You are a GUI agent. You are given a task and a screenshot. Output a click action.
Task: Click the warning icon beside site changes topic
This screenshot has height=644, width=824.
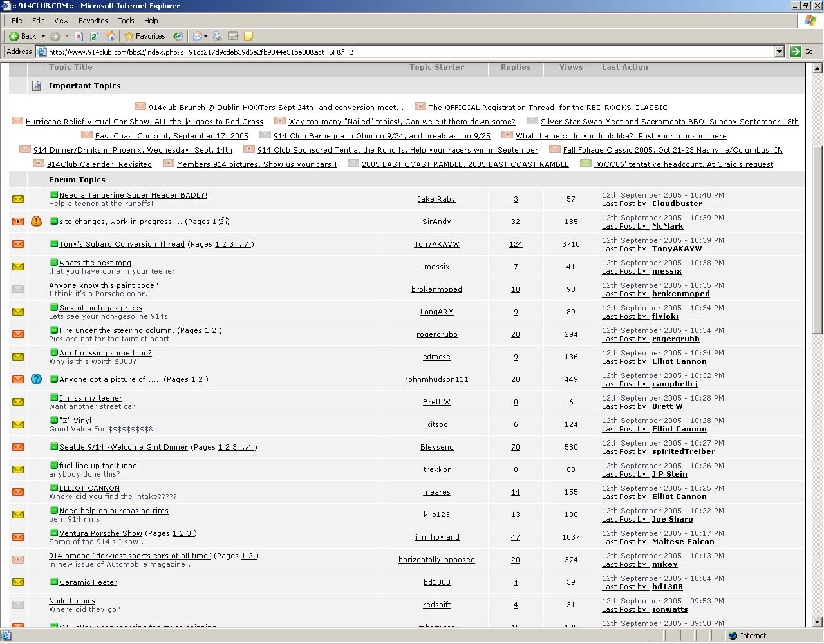pyautogui.click(x=37, y=222)
